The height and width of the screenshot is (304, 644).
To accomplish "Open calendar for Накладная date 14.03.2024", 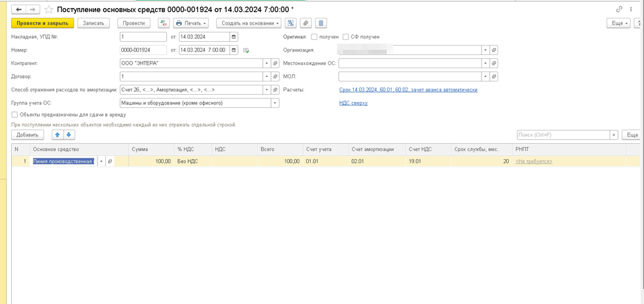I will [234, 36].
